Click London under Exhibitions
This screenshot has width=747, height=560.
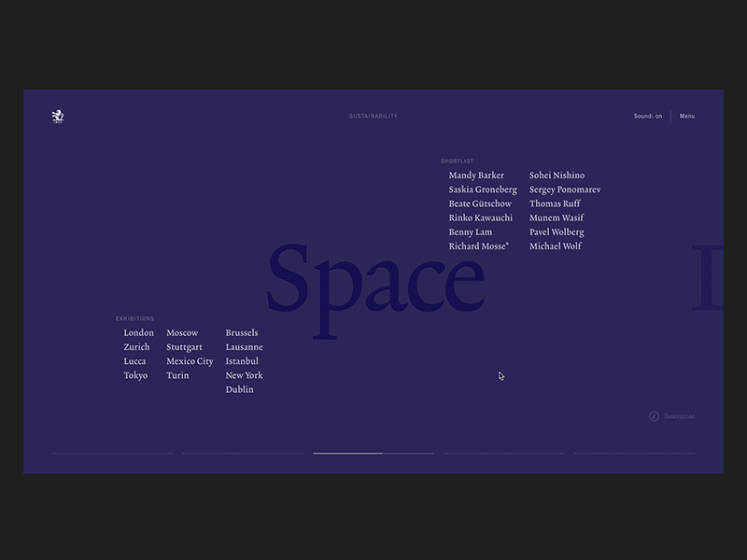tap(138, 332)
